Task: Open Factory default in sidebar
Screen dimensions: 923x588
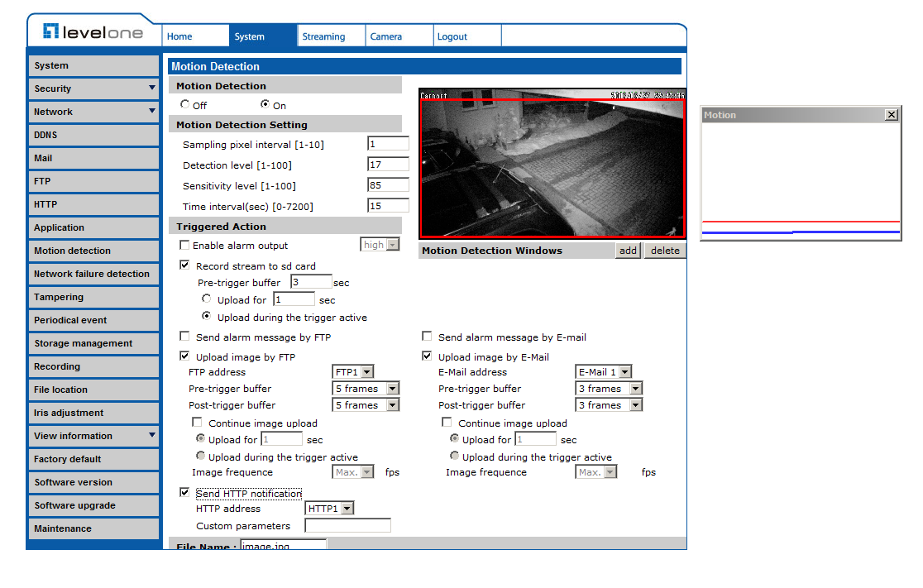Action: point(93,459)
